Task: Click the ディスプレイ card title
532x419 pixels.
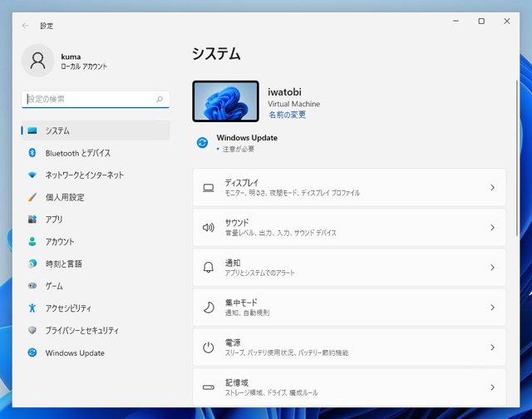Action: 242,183
